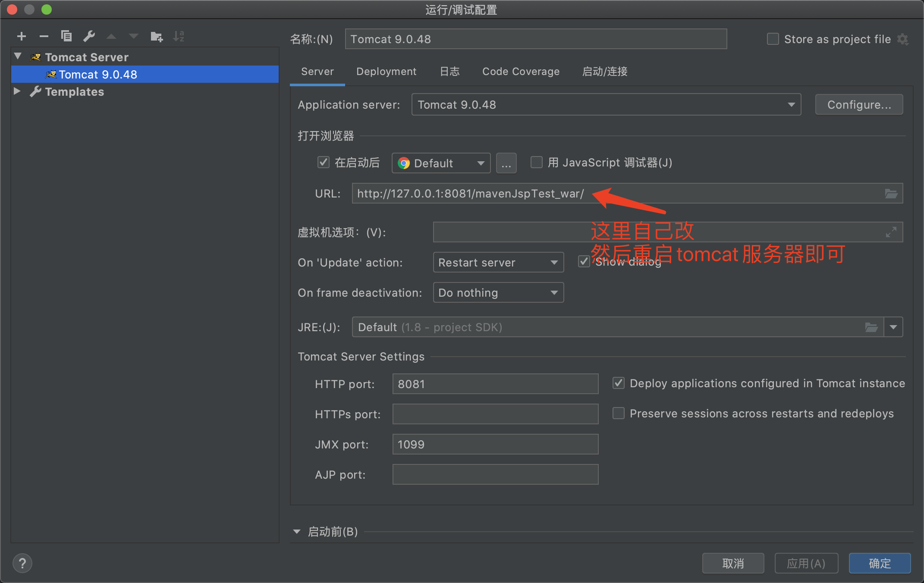Close the dialog with red window button
The width and height of the screenshot is (924, 583).
pyautogui.click(x=12, y=9)
